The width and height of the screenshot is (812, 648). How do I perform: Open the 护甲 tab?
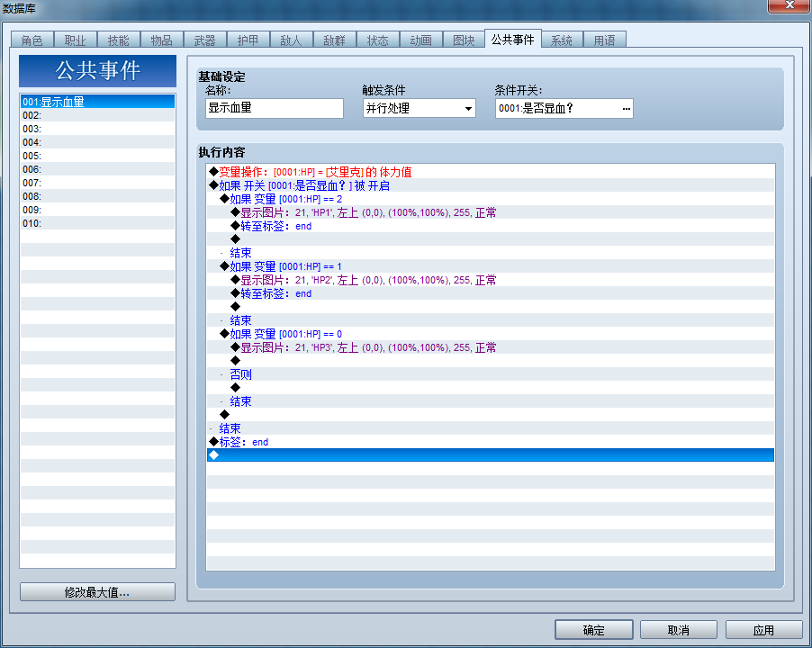[x=248, y=40]
